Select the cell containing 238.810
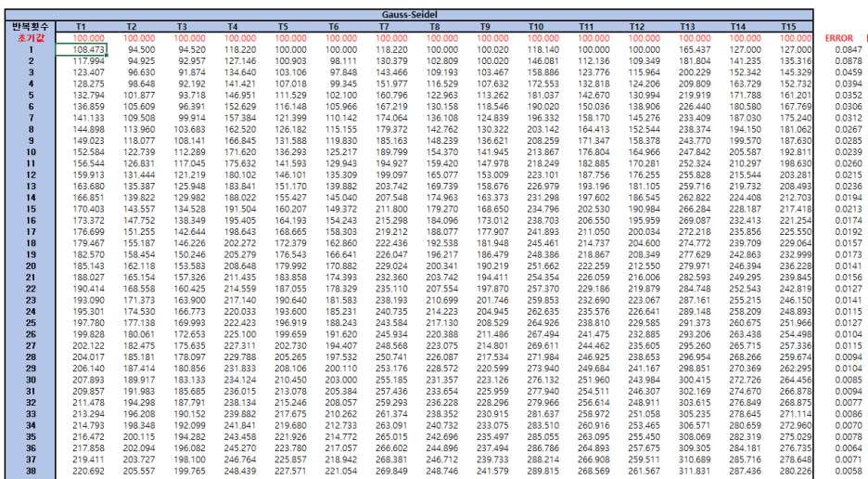This screenshot has height=479, width=868. (586, 323)
